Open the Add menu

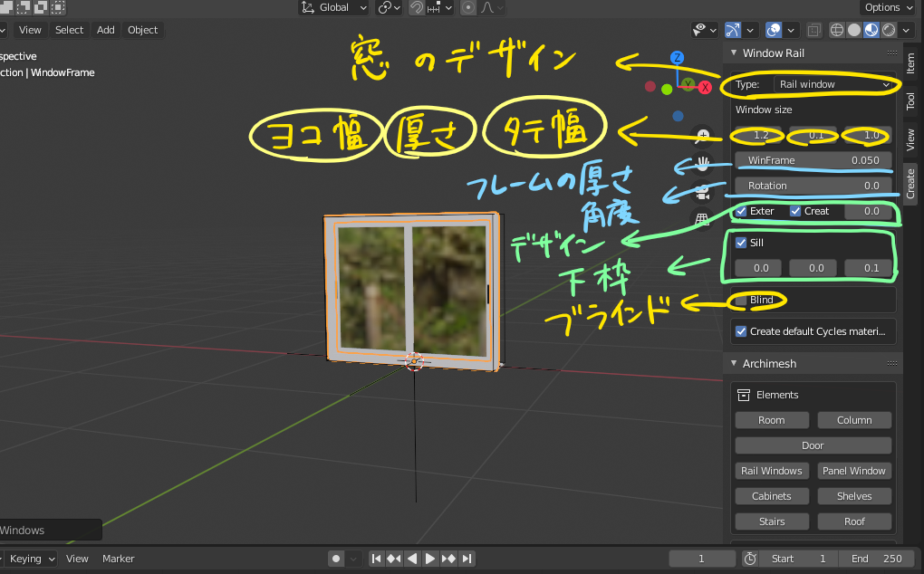click(105, 29)
